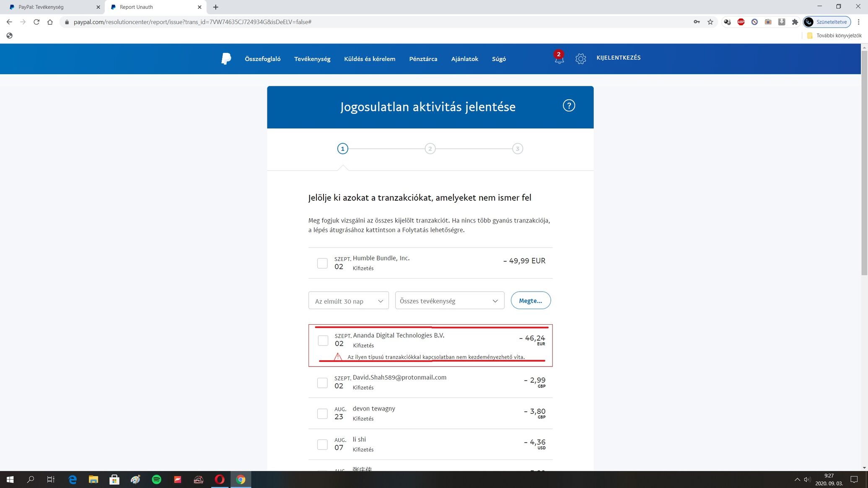The image size is (868, 488).
Task: Click the reload page icon
Action: click(36, 22)
